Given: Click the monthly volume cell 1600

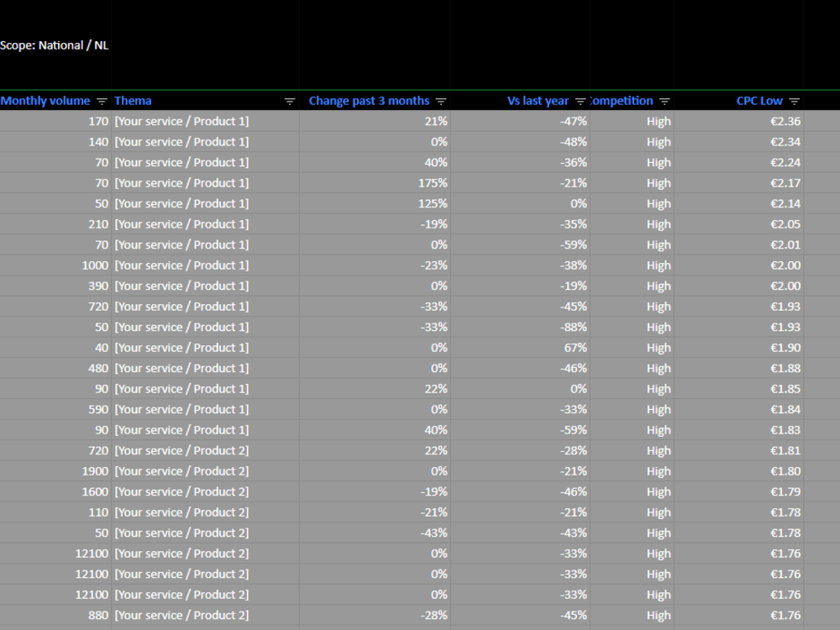Looking at the screenshot, I should point(55,491).
